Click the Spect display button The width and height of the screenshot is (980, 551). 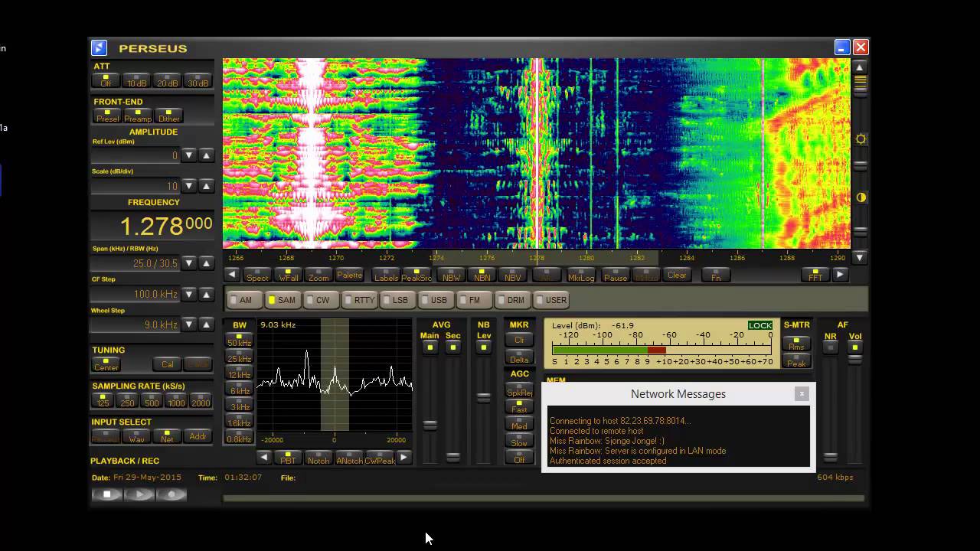tap(257, 275)
